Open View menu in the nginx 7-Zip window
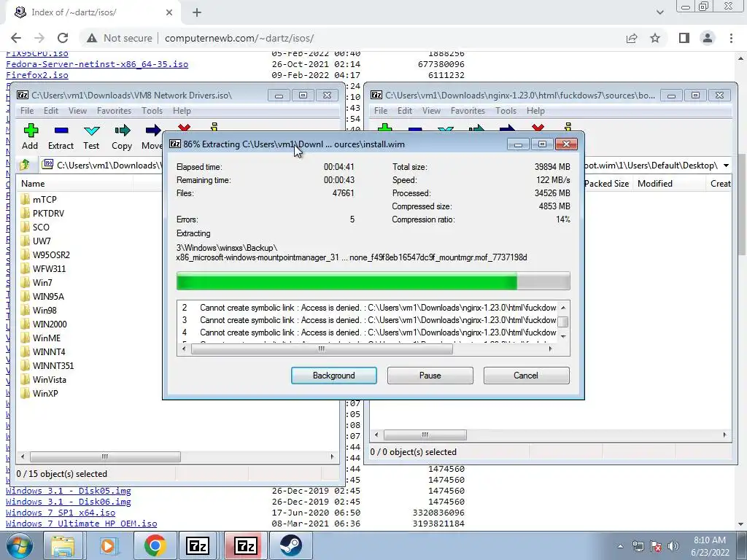 point(431,111)
